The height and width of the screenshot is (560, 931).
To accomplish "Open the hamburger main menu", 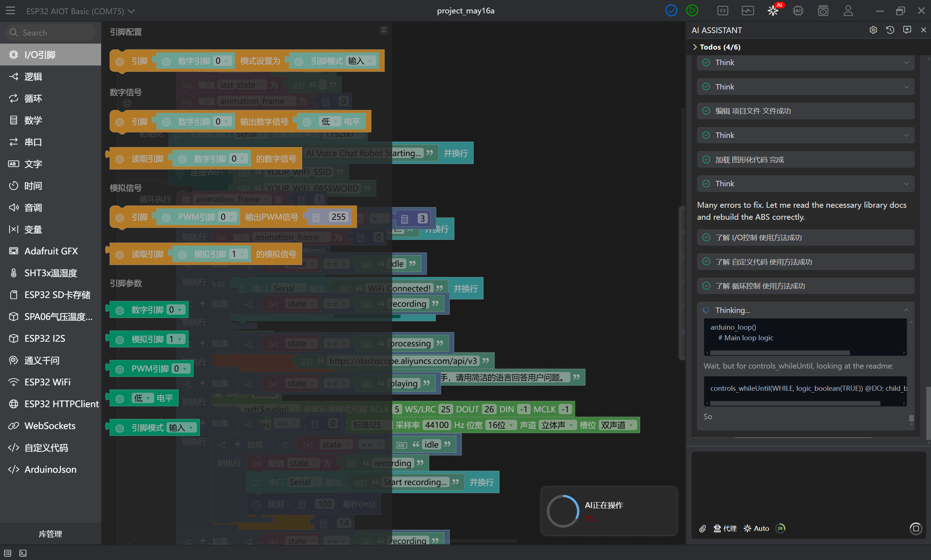I will (x=11, y=11).
